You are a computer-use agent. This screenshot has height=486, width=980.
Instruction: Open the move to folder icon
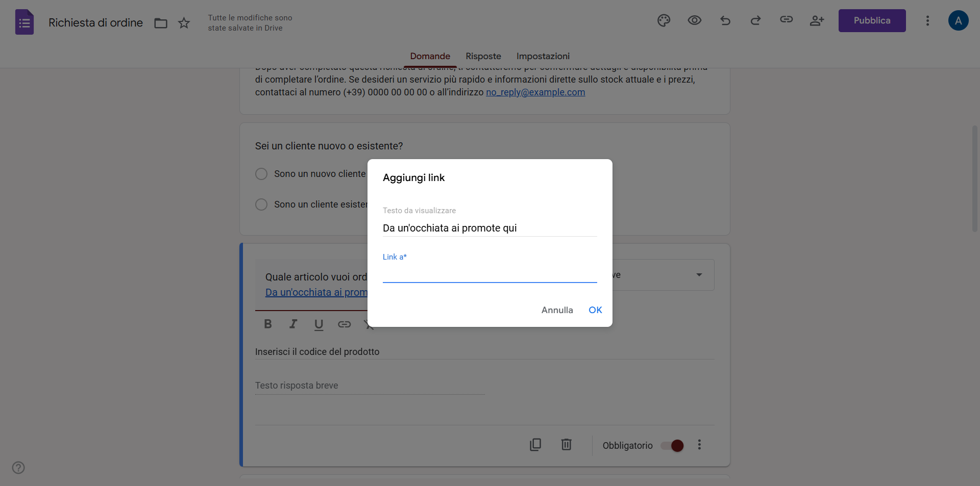pos(161,23)
